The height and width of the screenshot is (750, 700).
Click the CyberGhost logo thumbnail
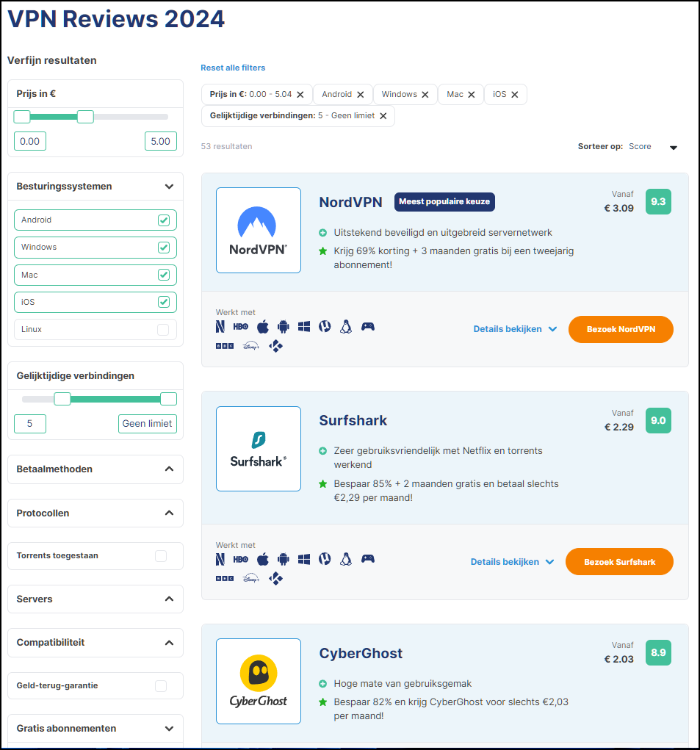pyautogui.click(x=259, y=681)
